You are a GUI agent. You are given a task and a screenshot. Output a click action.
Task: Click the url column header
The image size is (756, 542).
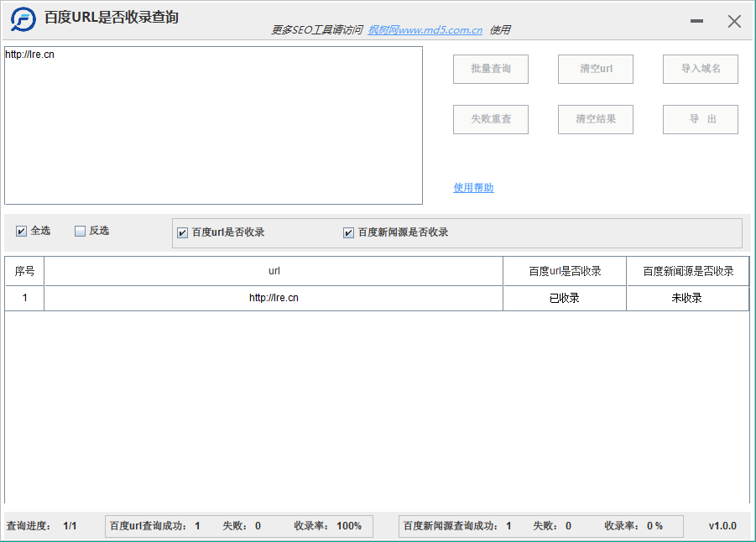tap(274, 271)
